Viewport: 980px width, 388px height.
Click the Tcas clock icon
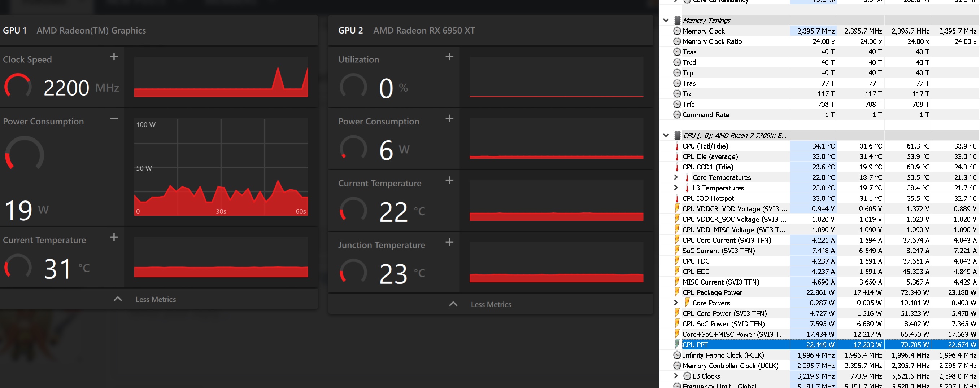point(677,52)
